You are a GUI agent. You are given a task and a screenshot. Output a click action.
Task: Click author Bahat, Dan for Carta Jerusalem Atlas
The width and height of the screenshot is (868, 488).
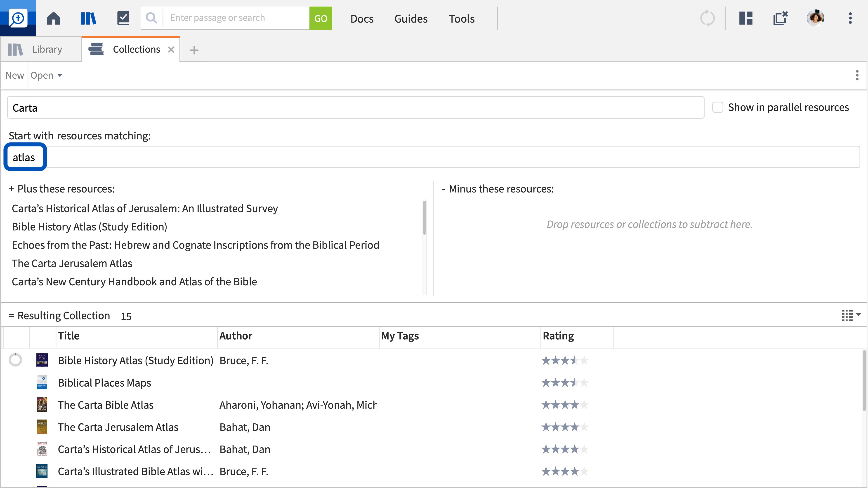245,427
